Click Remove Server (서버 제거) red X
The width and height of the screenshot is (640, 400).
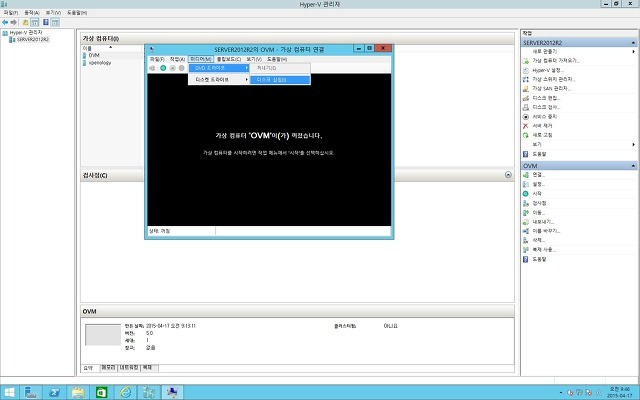[x=526, y=126]
